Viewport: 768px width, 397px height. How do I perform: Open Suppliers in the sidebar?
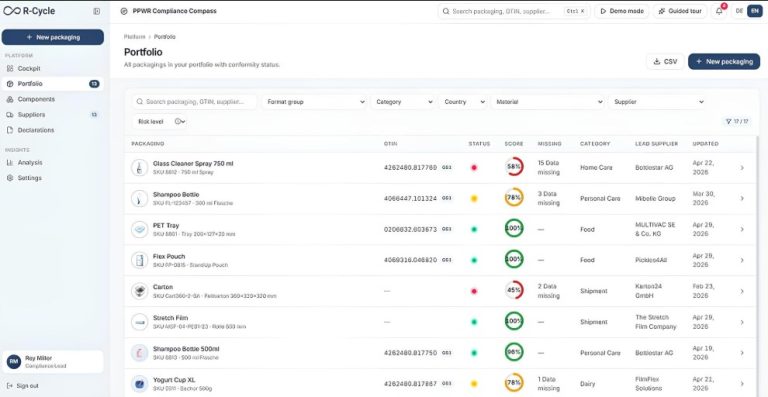[52, 115]
